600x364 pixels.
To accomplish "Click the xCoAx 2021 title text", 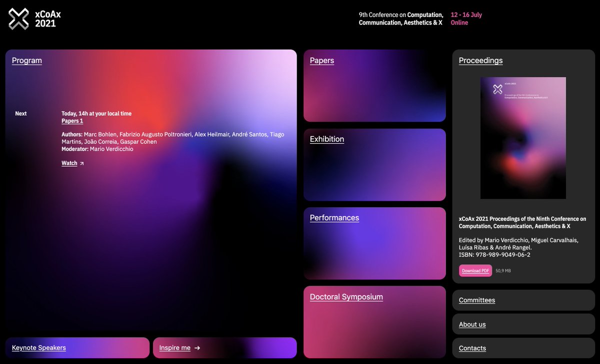I will pos(48,19).
